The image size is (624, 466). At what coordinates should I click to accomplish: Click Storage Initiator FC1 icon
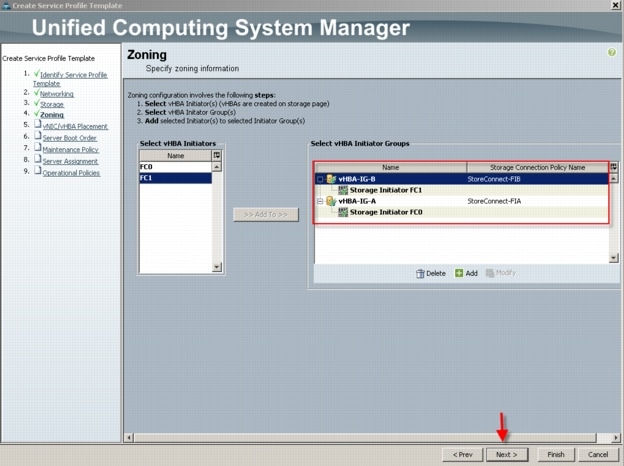(x=343, y=190)
